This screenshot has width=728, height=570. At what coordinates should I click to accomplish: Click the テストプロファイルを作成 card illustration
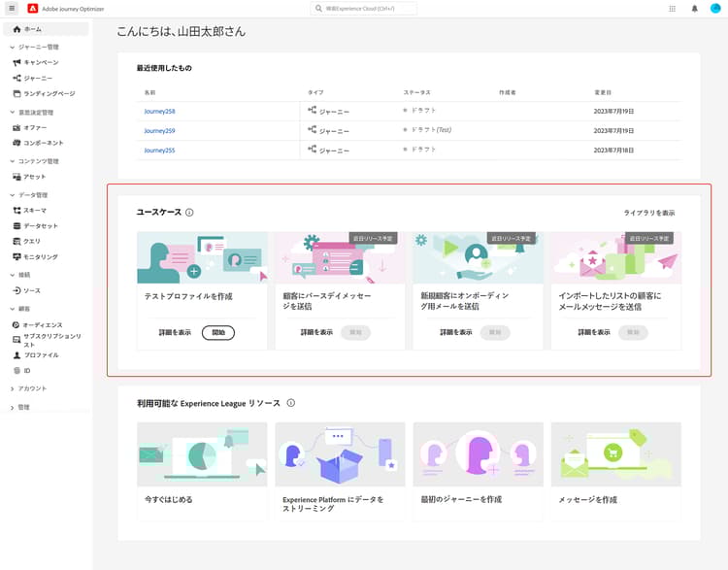(x=202, y=258)
